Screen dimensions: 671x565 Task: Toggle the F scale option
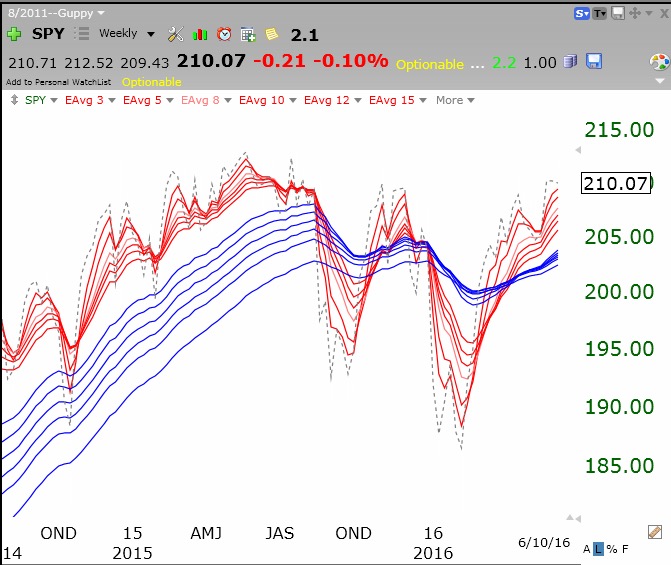[625, 549]
